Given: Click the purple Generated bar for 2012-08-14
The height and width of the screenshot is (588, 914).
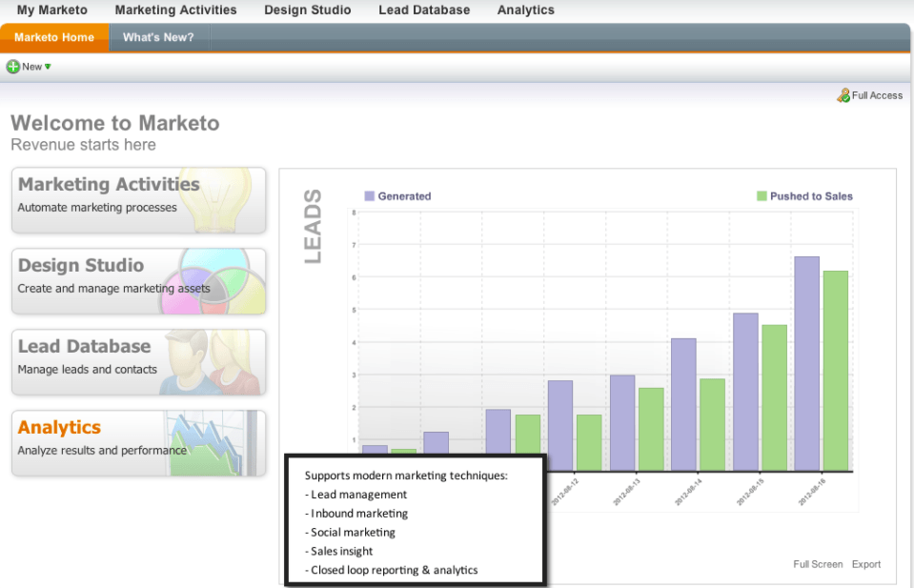Looking at the screenshot, I should (x=683, y=404).
